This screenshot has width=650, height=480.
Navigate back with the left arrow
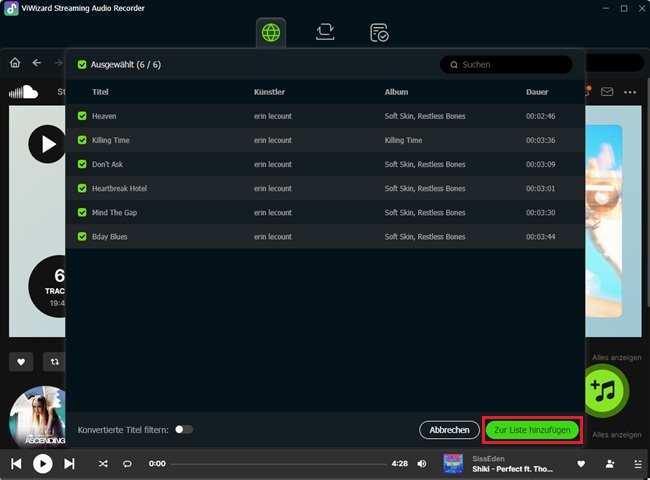point(37,63)
